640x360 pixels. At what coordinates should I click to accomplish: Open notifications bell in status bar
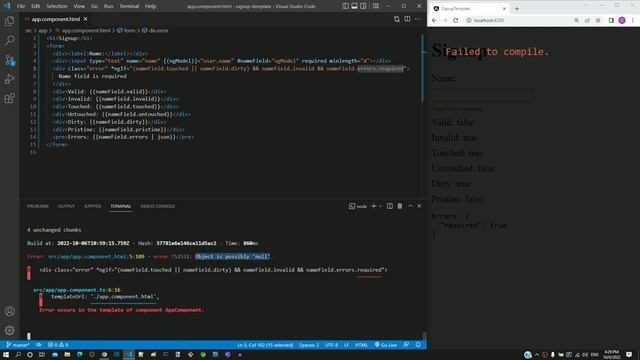[418, 345]
